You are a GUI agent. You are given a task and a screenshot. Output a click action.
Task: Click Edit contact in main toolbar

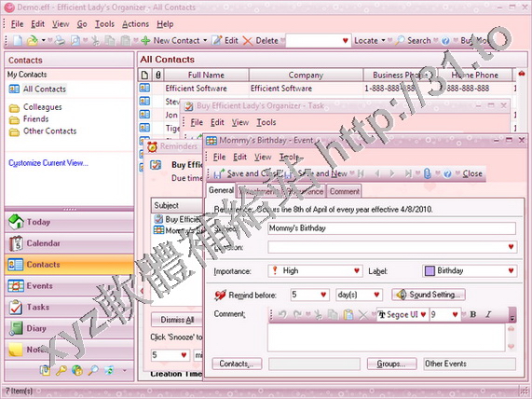point(225,41)
